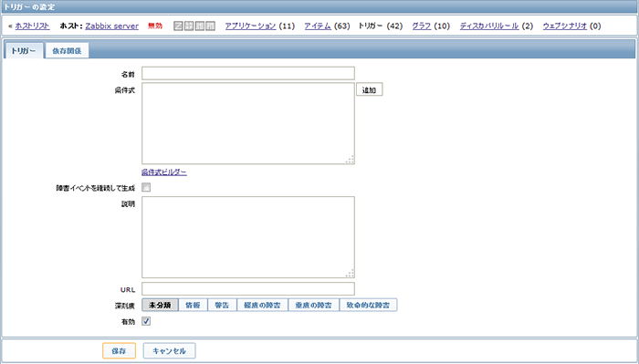Click the 条件式 text area resize handle
Viewport: 639px width, 364px height.
350,160
